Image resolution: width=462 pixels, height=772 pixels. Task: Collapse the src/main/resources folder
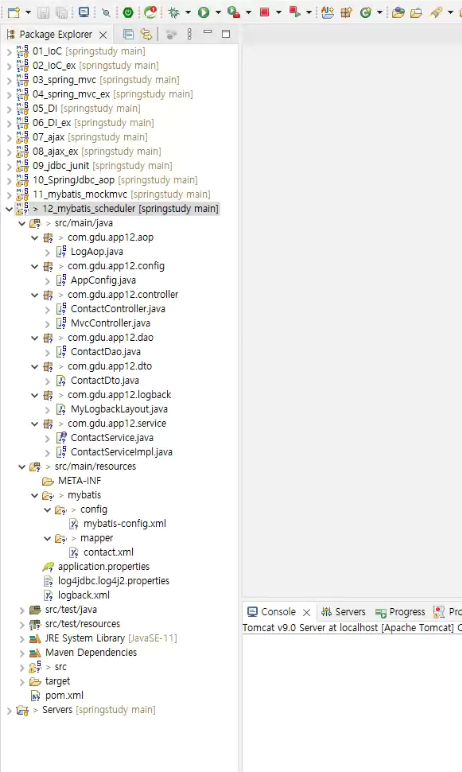[x=22, y=467]
